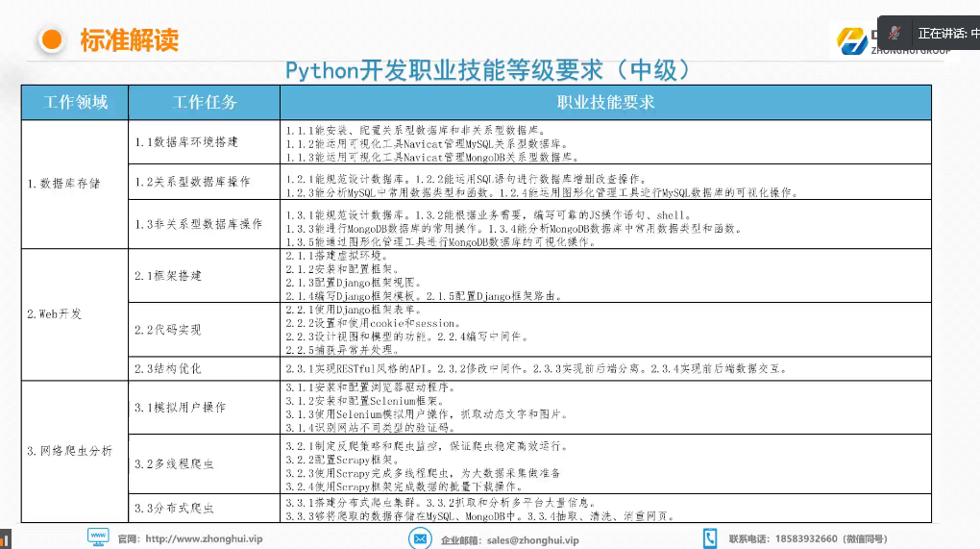Screen dimensions: 980x549
Task: Select the 2.Web开发 cell
Action: 55,313
